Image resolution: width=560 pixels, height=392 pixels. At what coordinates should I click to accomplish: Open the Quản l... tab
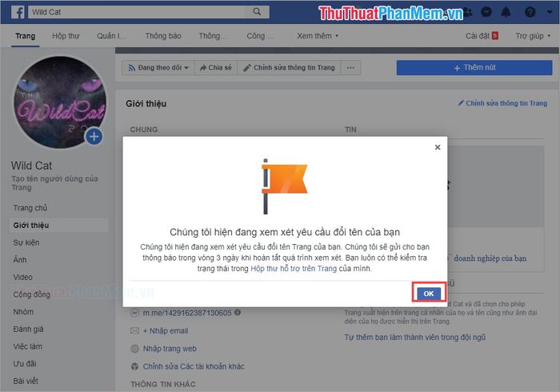tap(111, 36)
